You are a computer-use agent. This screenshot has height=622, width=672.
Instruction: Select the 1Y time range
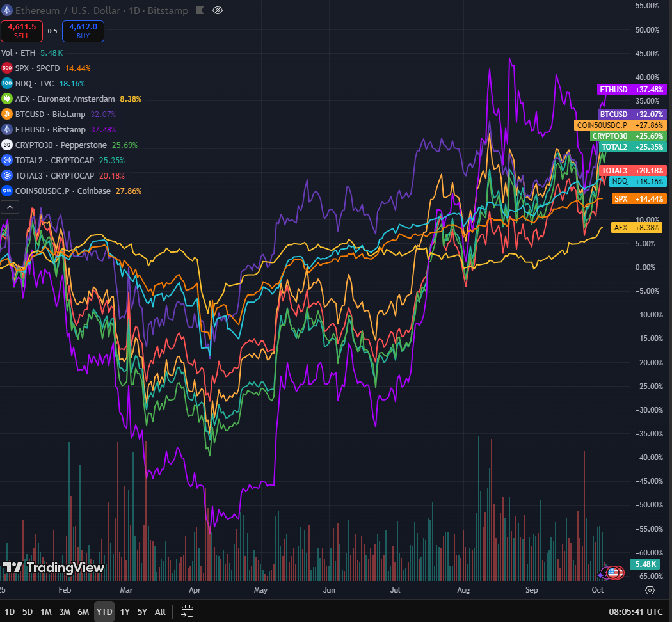click(x=125, y=612)
